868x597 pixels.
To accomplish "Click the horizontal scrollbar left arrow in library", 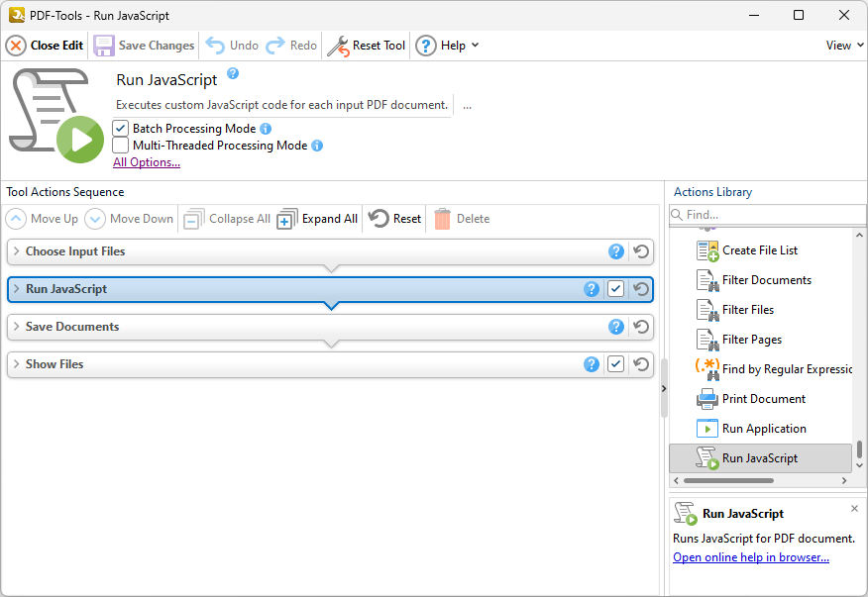I will 676,481.
